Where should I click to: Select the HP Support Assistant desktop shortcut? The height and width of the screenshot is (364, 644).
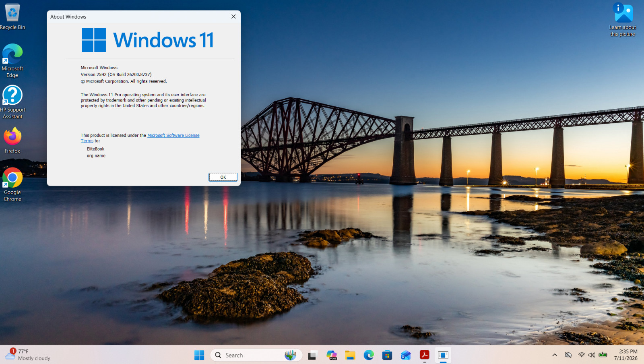12,102
